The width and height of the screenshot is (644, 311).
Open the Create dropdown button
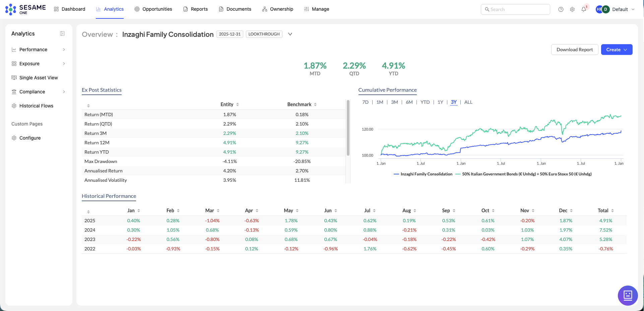(x=617, y=50)
